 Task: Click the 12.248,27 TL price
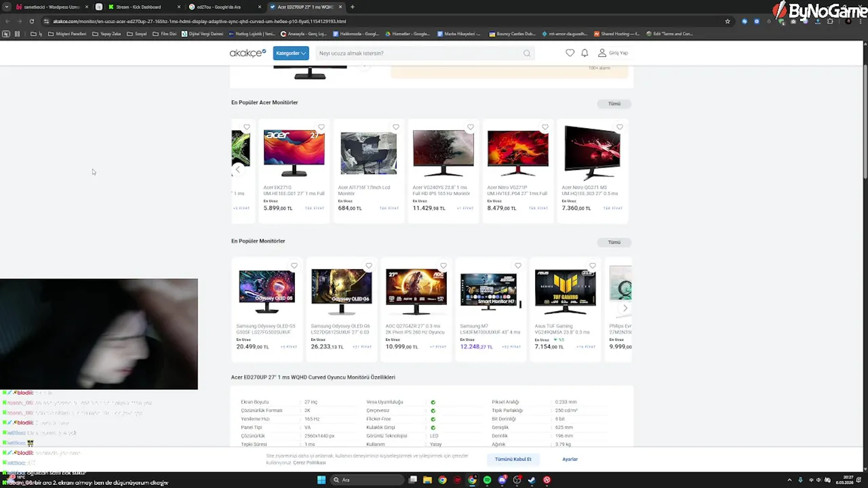pyautogui.click(x=476, y=346)
